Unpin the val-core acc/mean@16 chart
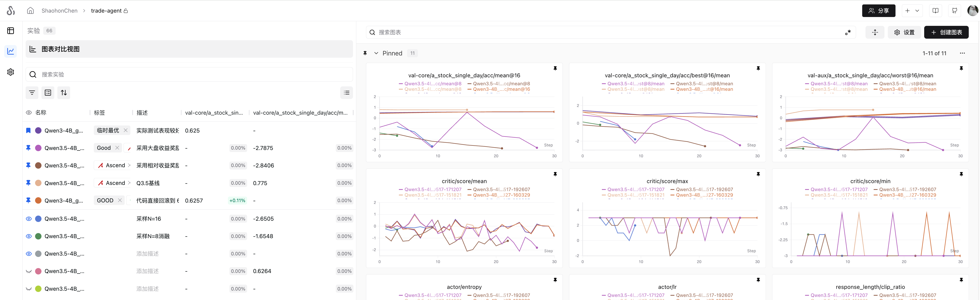 coord(555,68)
